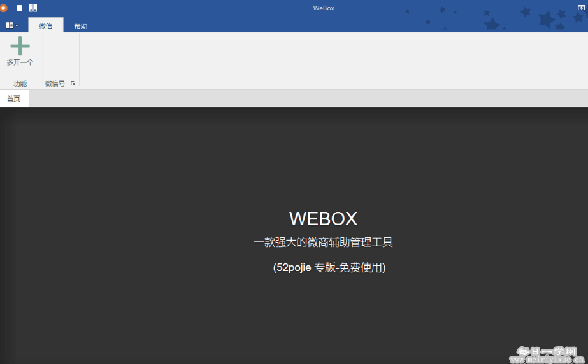Open the sidebar layout dropdown
This screenshot has height=364, width=588.
click(x=12, y=25)
